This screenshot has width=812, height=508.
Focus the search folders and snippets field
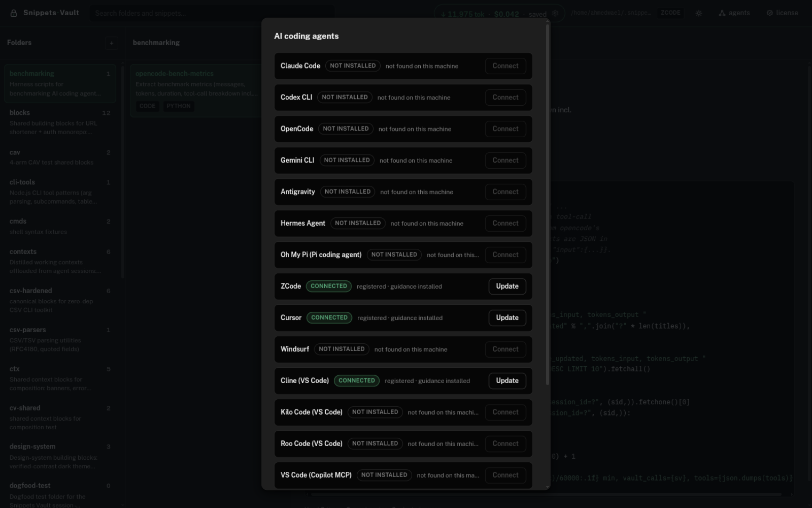click(x=213, y=13)
